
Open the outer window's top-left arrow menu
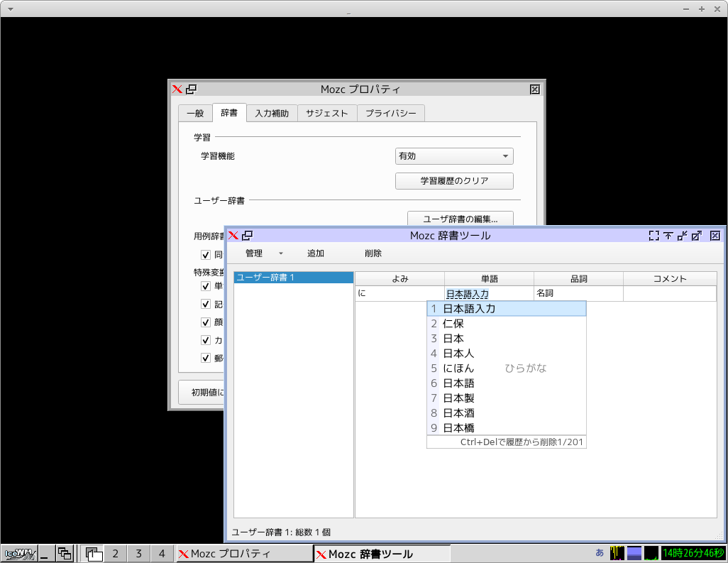[11, 9]
